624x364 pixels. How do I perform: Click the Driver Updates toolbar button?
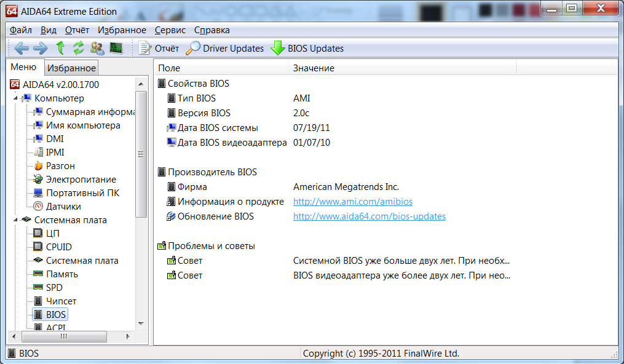tap(225, 48)
